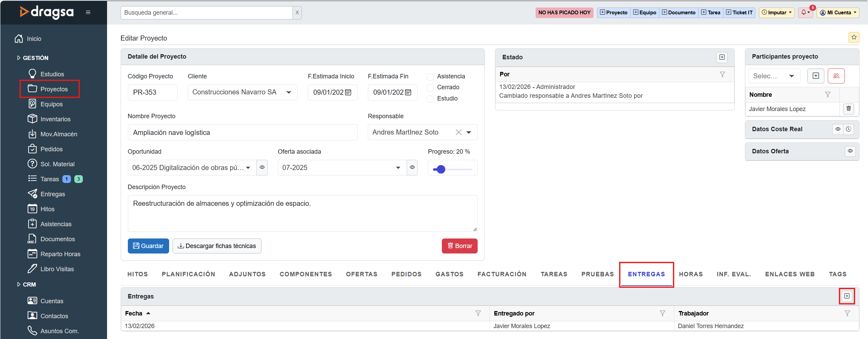868x339 pixels.
Task: Click the red participants group icon
Action: point(836,76)
